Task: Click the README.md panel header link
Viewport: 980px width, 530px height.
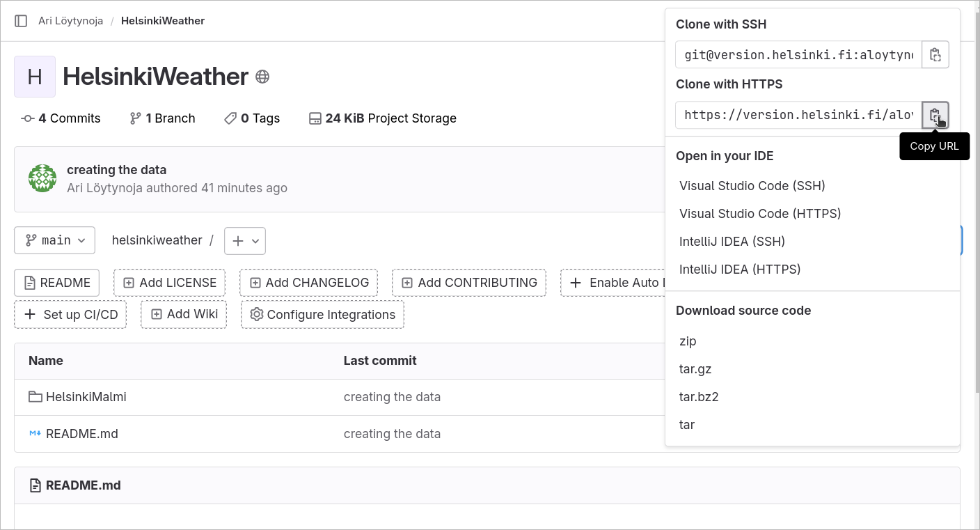Action: [x=83, y=485]
